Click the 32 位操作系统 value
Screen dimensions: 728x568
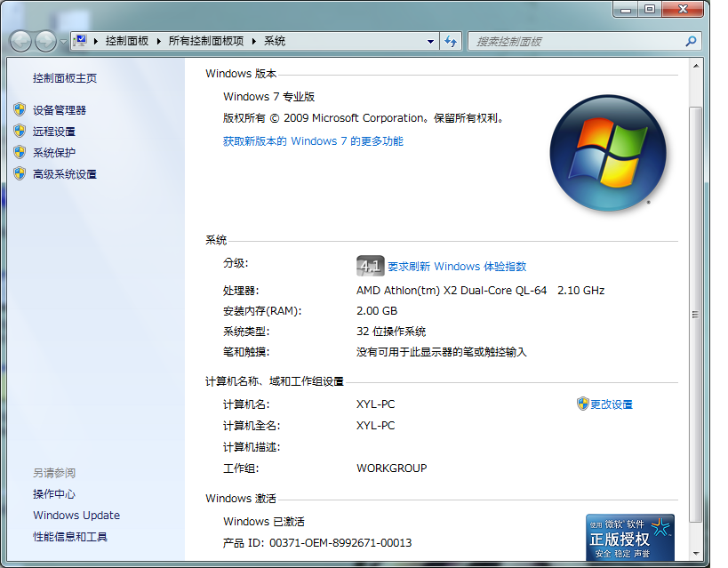point(391,332)
